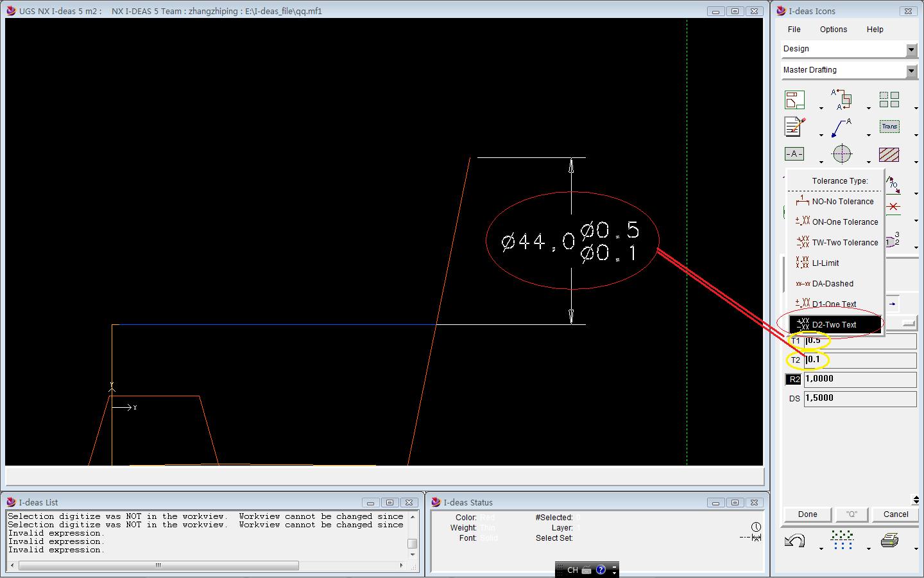This screenshot has height=578, width=924.
Task: Expand the centerline icon flyout arrow
Action: coord(869,162)
